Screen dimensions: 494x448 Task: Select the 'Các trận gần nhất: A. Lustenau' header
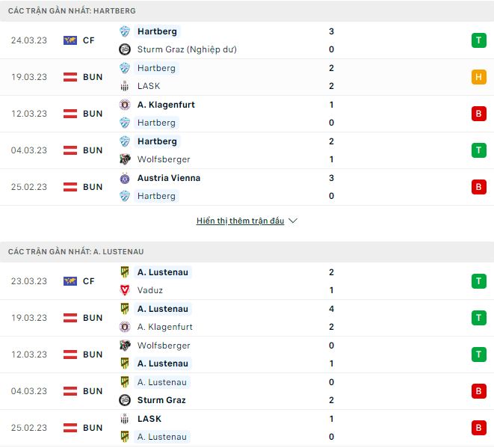pyautogui.click(x=75, y=252)
